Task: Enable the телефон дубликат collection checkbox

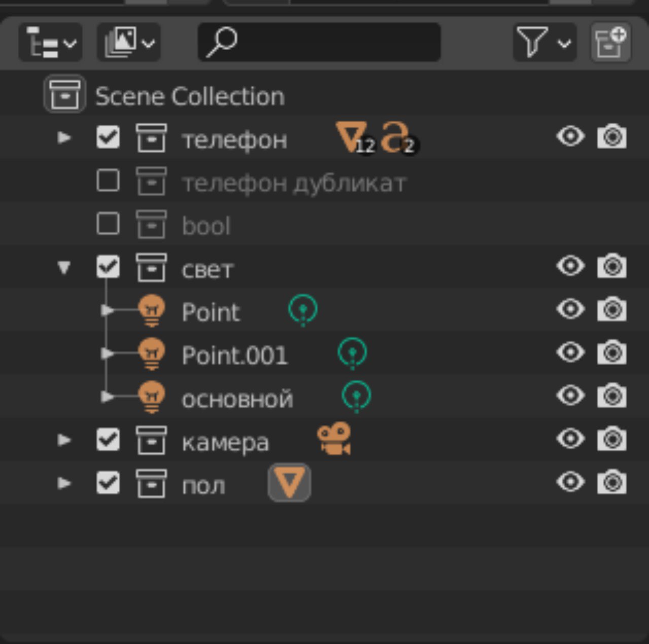Action: [x=108, y=181]
